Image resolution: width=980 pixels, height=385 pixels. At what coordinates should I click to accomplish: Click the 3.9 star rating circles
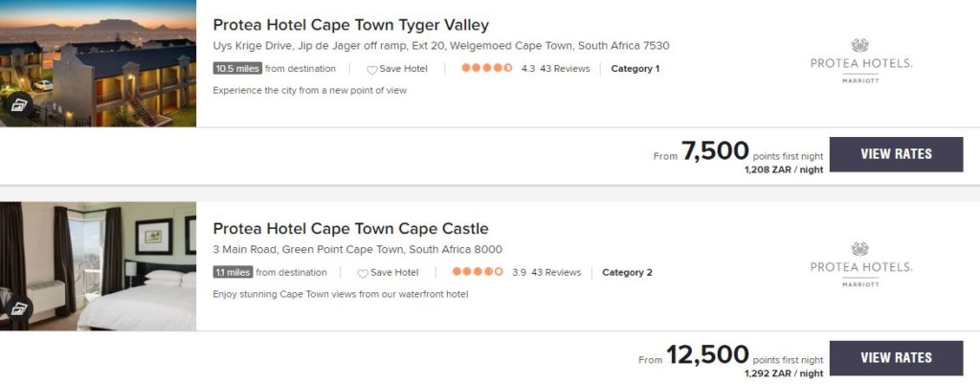tap(477, 272)
